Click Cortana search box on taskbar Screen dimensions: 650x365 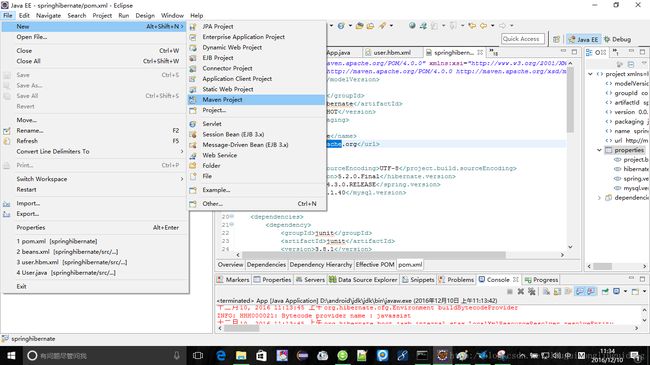[104, 355]
